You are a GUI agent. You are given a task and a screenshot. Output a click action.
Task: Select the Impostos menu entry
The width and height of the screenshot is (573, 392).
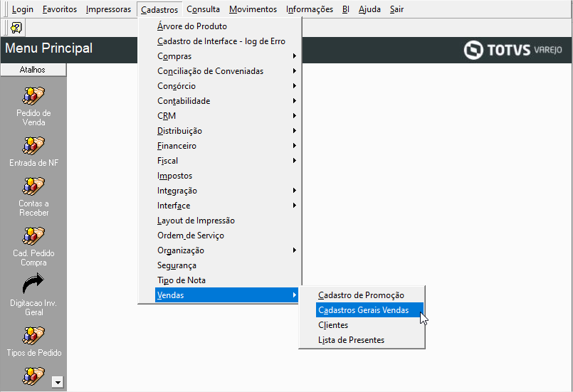pyautogui.click(x=226, y=176)
